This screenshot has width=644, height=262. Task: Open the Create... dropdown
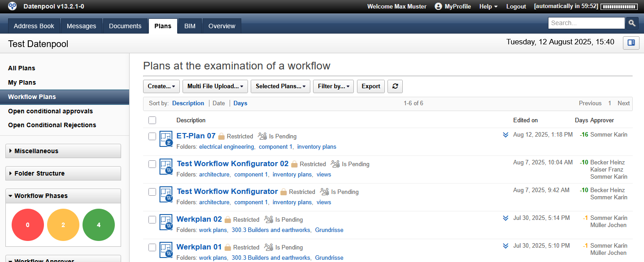pos(161,86)
